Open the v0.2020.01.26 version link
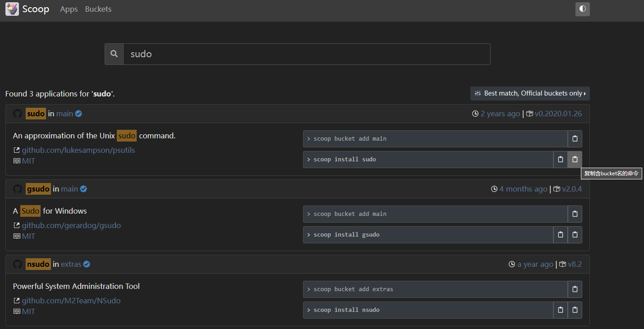This screenshot has width=644, height=329. coord(558,114)
